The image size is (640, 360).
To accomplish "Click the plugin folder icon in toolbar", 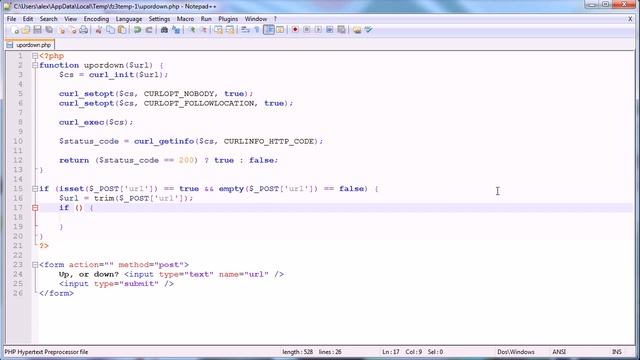I will (x=357, y=30).
